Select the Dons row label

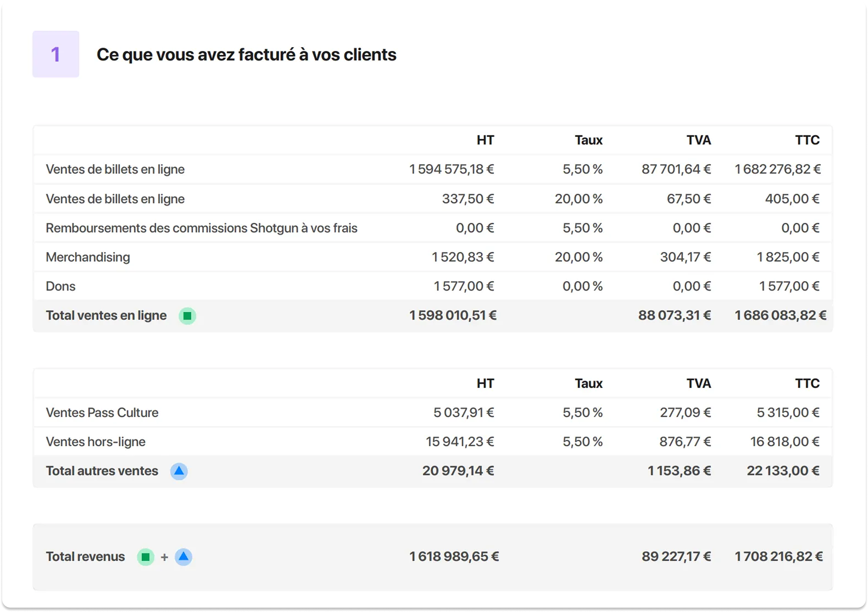coord(60,286)
